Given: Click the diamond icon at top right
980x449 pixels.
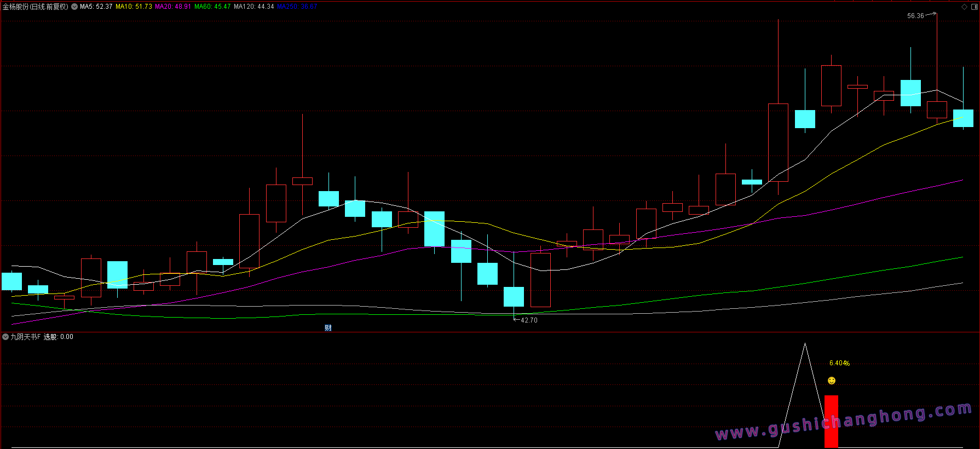Looking at the screenshot, I should click(964, 7).
